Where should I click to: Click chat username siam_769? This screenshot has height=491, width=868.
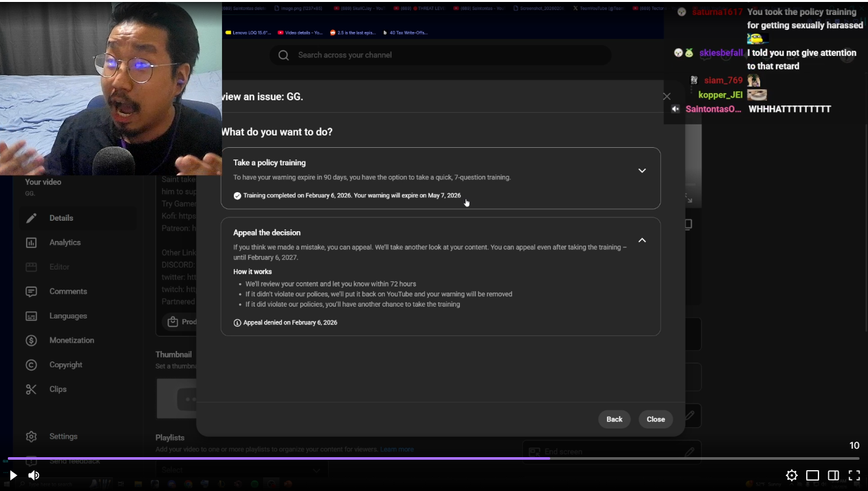(x=723, y=80)
